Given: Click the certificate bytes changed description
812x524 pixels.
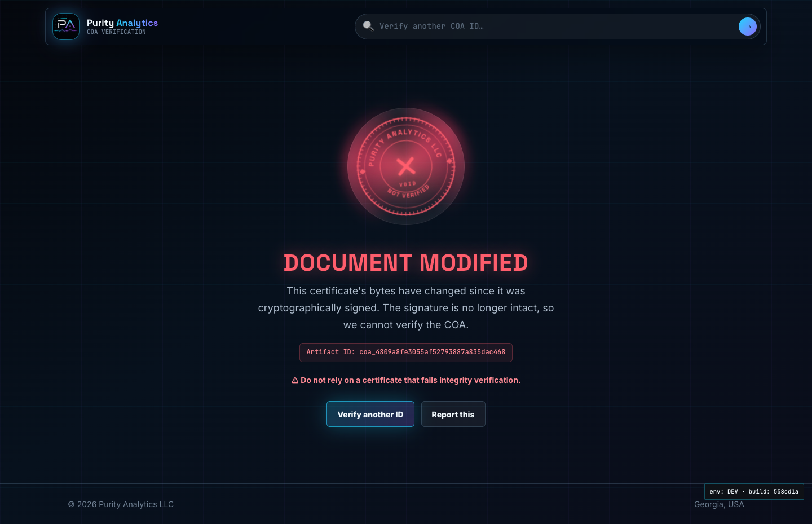Looking at the screenshot, I should [406, 308].
